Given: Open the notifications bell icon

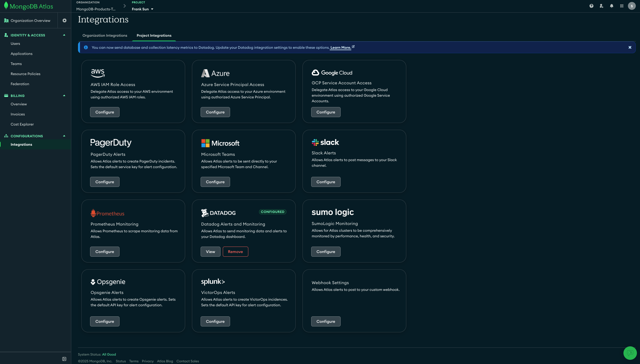Looking at the screenshot, I should (x=611, y=6).
